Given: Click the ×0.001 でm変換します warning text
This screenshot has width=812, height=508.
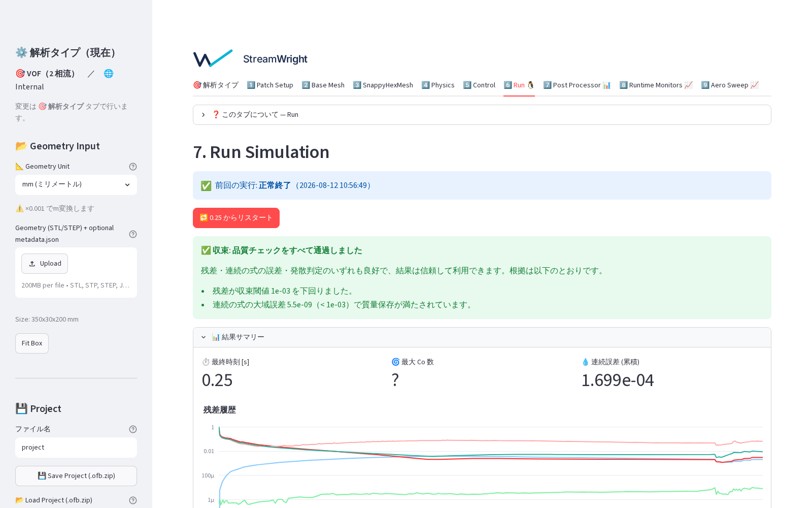Looking at the screenshot, I should pyautogui.click(x=55, y=209).
